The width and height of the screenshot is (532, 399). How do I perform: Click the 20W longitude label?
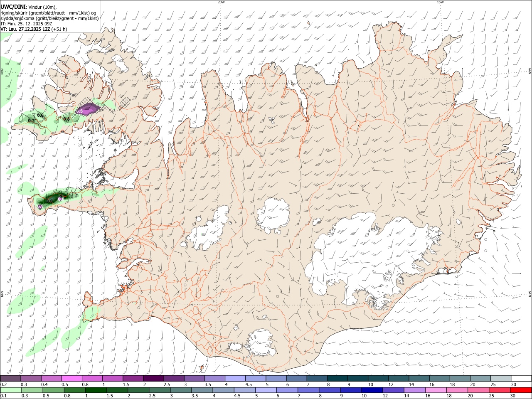(x=221, y=2)
